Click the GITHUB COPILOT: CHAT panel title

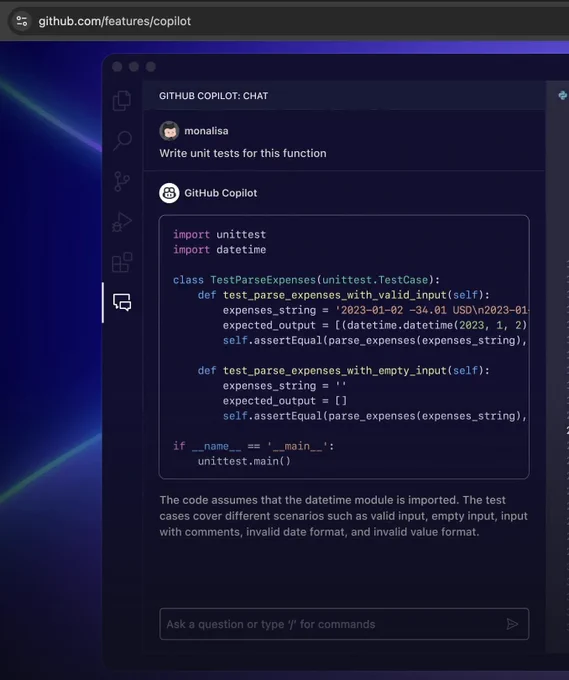pyautogui.click(x=213, y=96)
